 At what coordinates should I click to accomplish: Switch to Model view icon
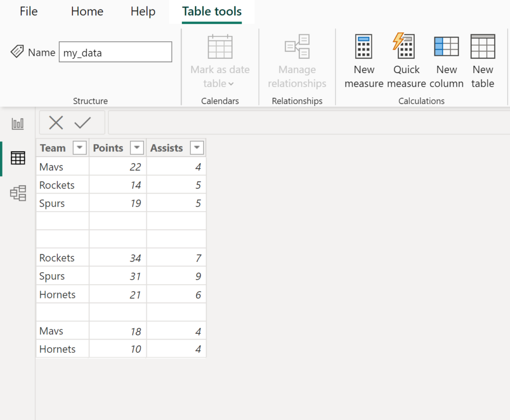coord(18,193)
